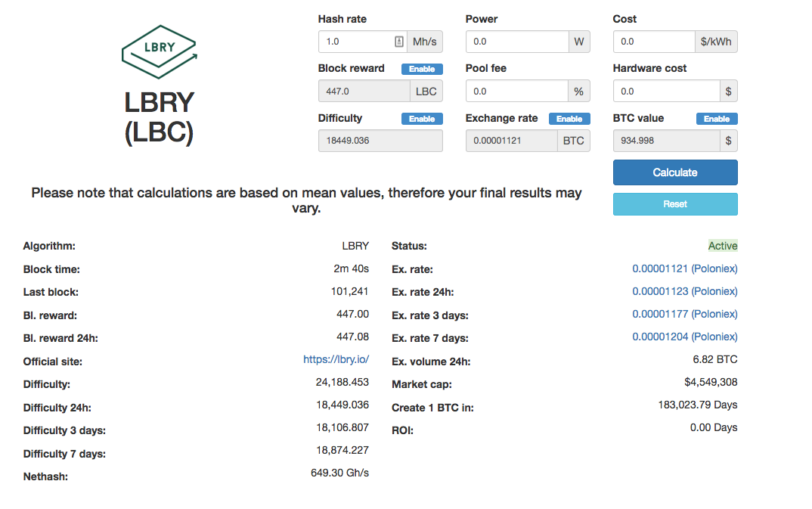Focus the Difficulty input showing 18449.036

click(x=380, y=141)
